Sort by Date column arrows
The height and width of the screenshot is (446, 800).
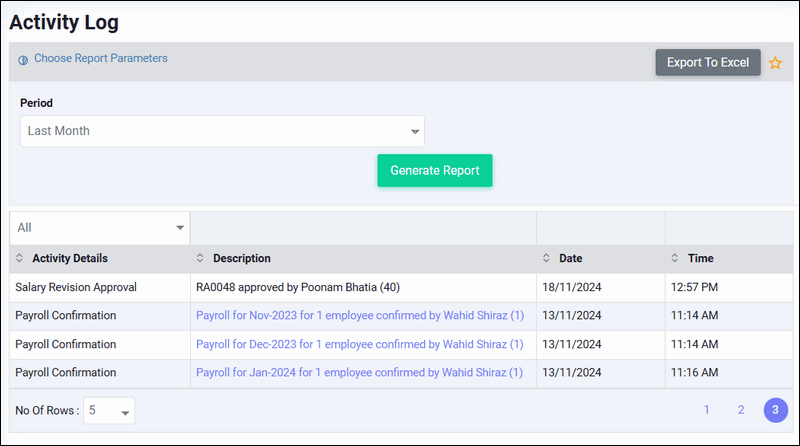[546, 258]
